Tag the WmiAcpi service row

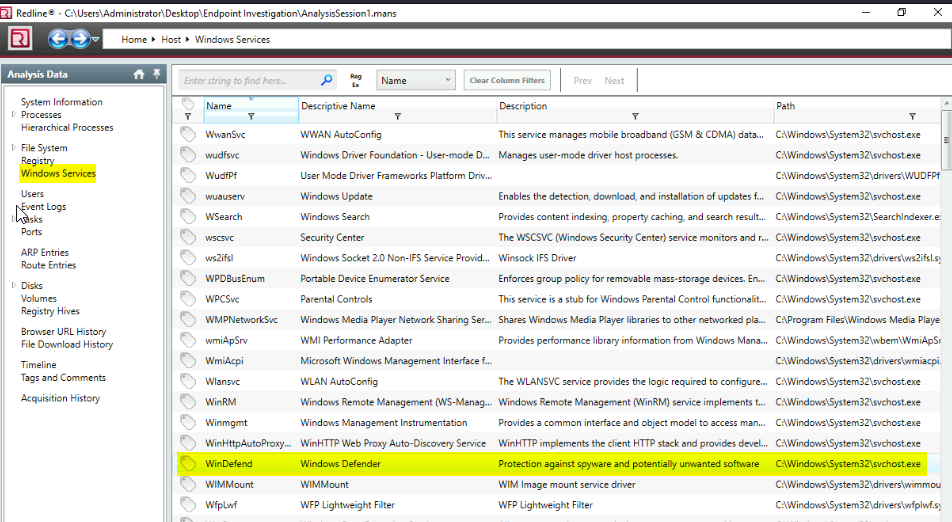tap(188, 361)
